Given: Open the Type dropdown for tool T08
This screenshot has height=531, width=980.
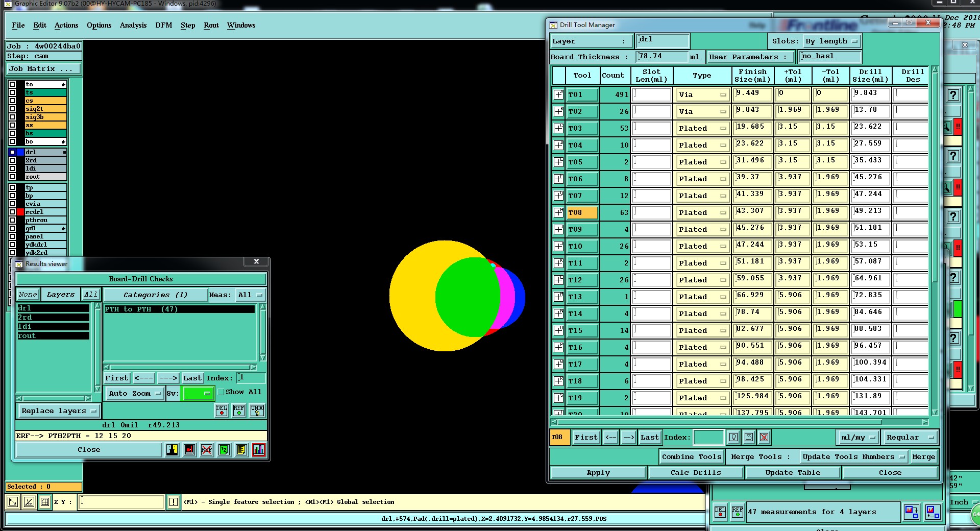Looking at the screenshot, I should 702,212.
